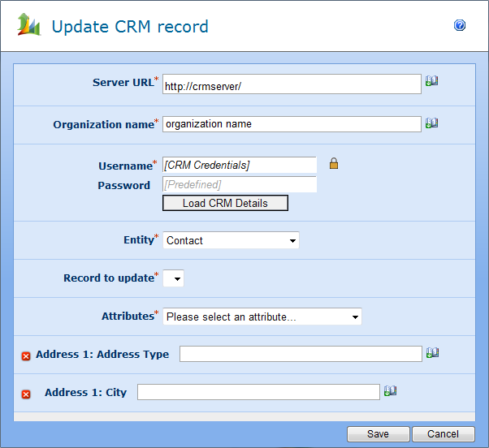This screenshot has width=489, height=448.
Task: Click the padlock icon beside Username
Action: point(333,164)
